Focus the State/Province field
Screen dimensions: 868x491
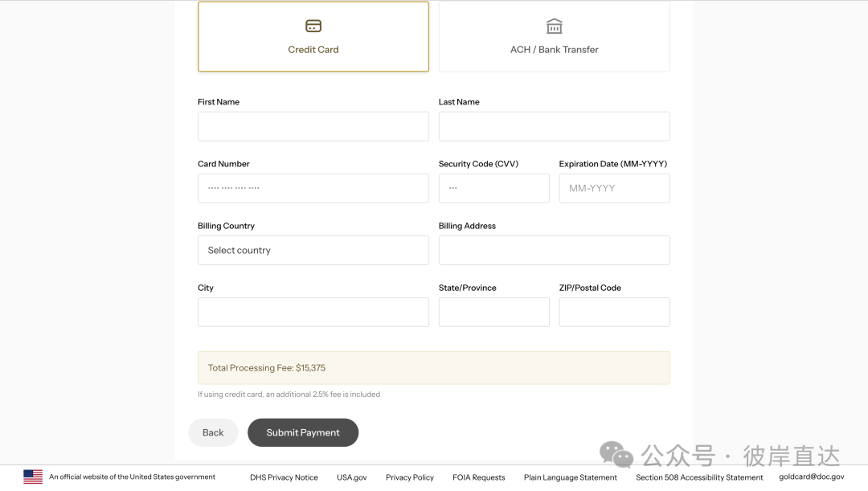point(493,313)
